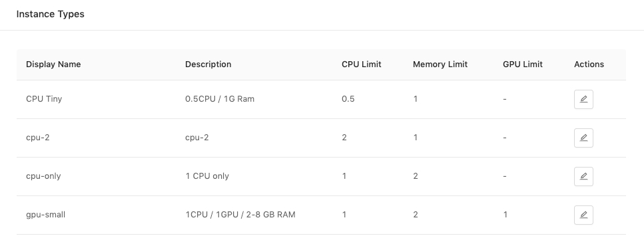Click '1CPU / 1GPU / 2-8 GB RAM' description
The height and width of the screenshot is (244, 644).
pos(240,215)
